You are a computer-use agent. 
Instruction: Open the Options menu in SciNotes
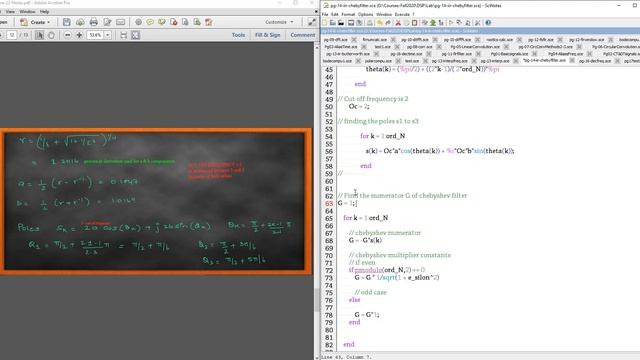[366, 14]
